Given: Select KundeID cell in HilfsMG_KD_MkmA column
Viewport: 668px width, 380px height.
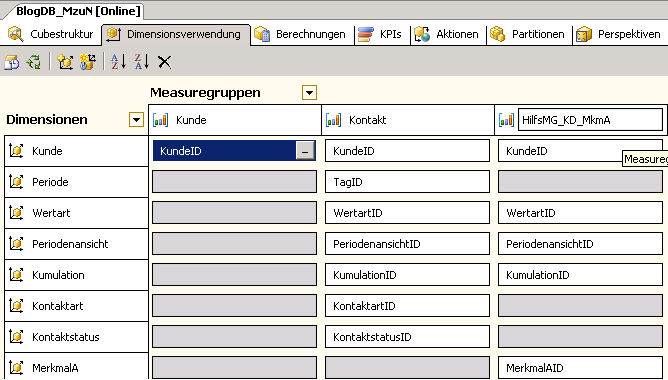Looking at the screenshot, I should coord(580,151).
